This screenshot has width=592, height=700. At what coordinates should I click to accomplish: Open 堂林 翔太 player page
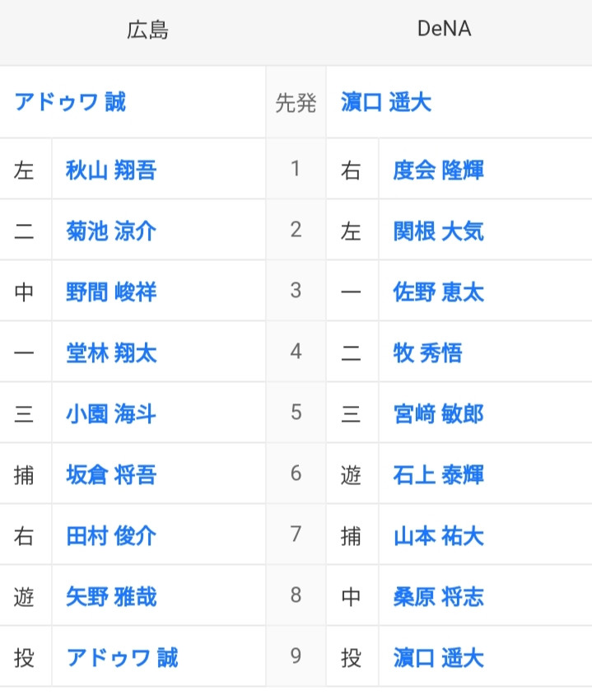pyautogui.click(x=111, y=352)
